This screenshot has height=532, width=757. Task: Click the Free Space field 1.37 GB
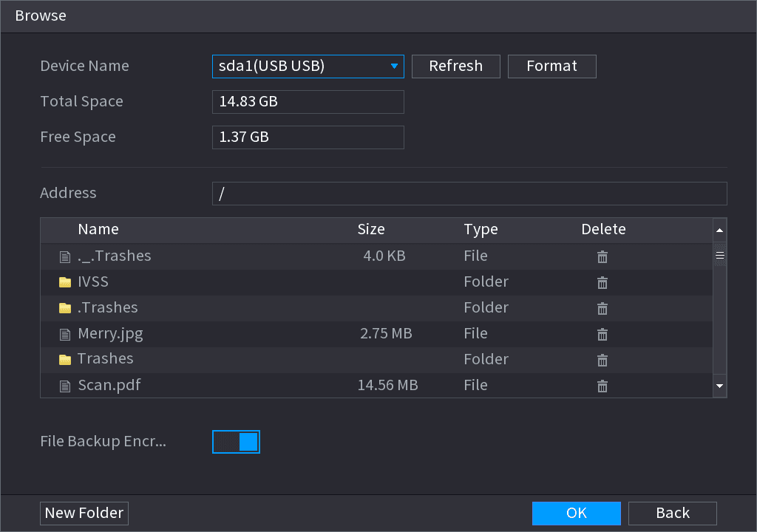click(308, 137)
